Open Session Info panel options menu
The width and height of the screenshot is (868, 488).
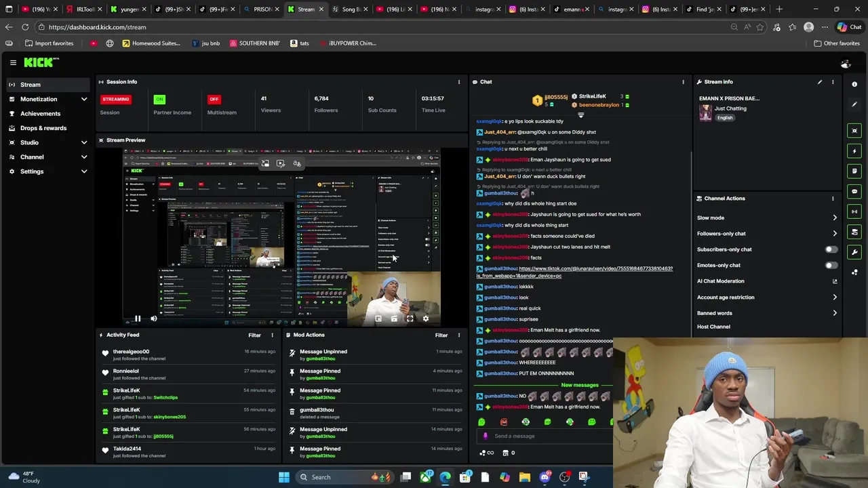(x=458, y=82)
